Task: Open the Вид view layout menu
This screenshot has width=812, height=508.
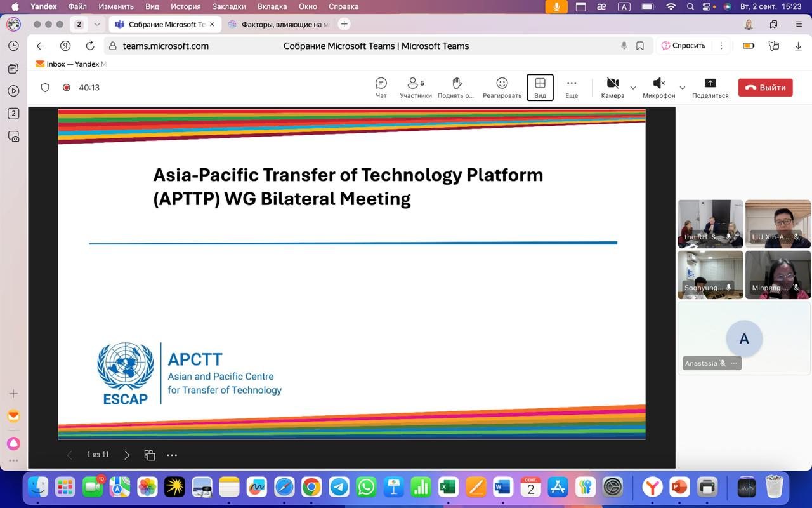Action: [540, 88]
